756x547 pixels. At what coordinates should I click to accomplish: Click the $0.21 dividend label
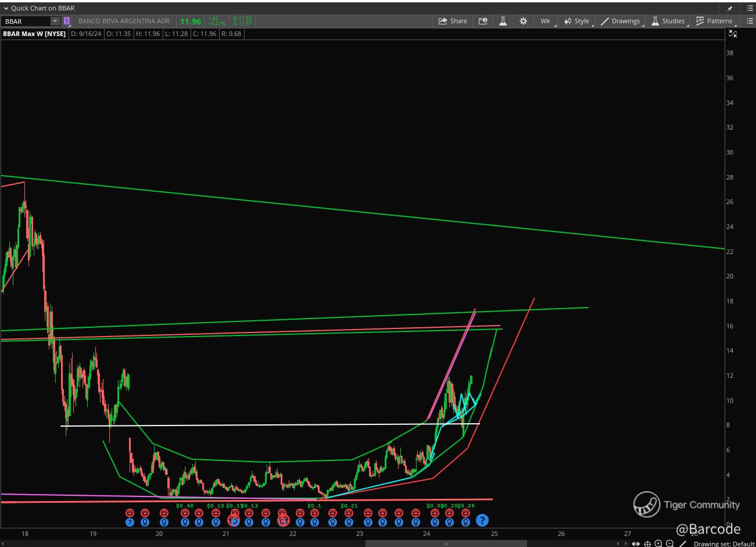pyautogui.click(x=349, y=506)
